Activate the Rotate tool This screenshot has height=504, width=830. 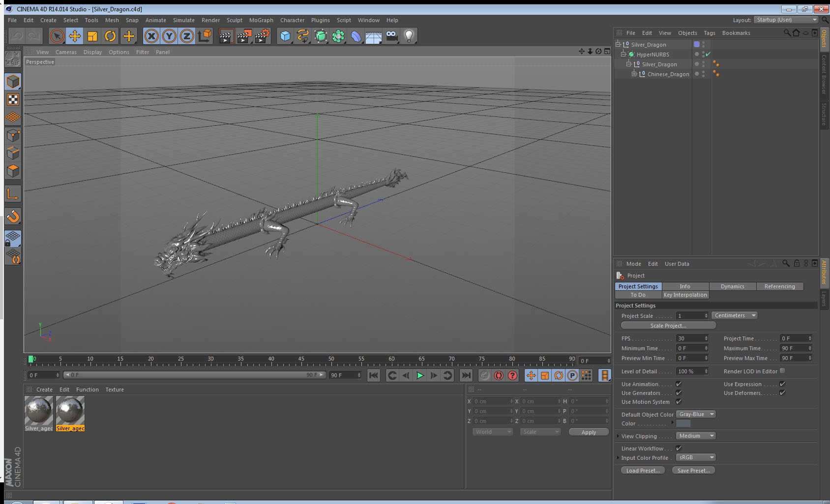[x=111, y=36]
